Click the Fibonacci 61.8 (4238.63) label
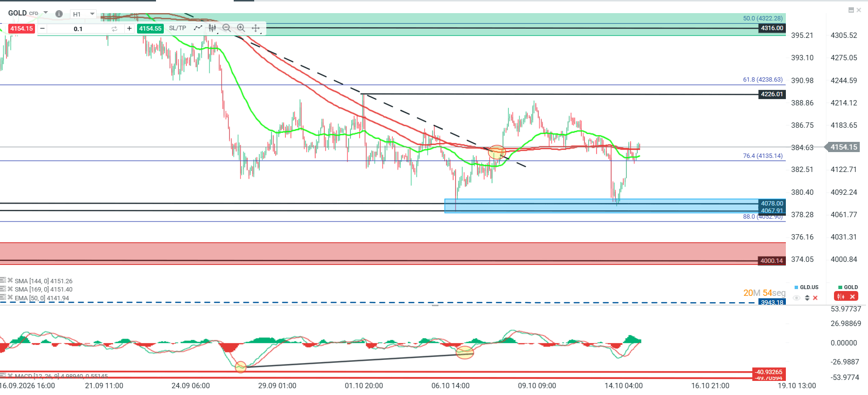Screen dimensions: 868x395 [x=763, y=80]
